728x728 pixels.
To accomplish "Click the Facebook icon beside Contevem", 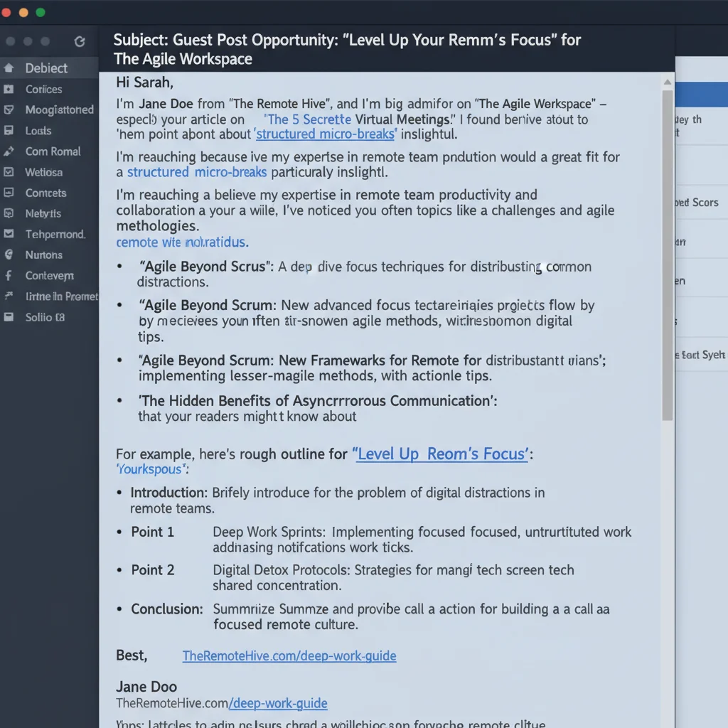I will click(x=9, y=275).
